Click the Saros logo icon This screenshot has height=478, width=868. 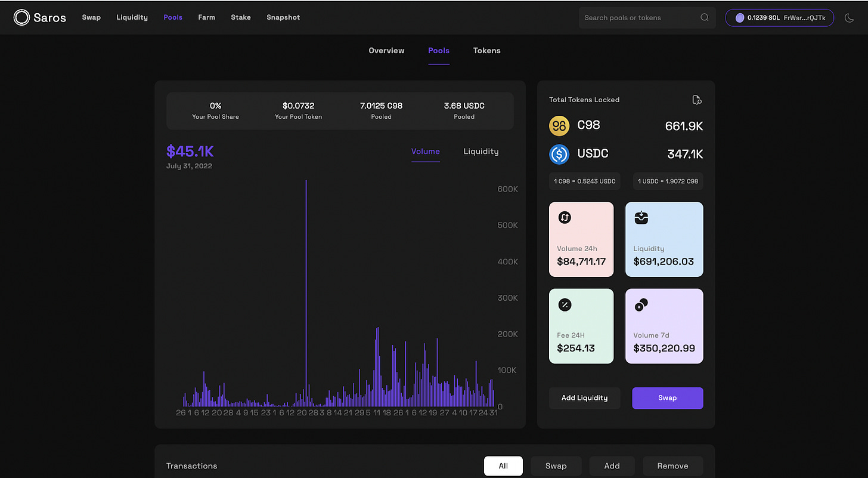point(21,17)
